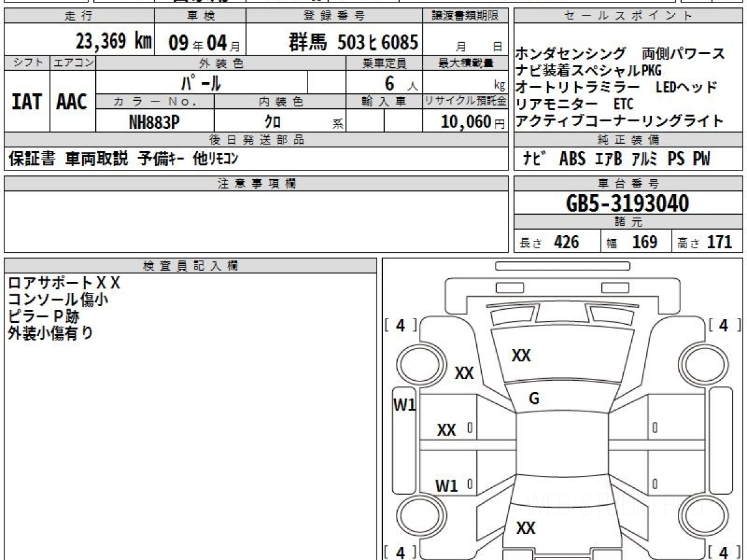747x560 pixels.
Task: Click the XX mark on the front door
Action: [x=446, y=430]
